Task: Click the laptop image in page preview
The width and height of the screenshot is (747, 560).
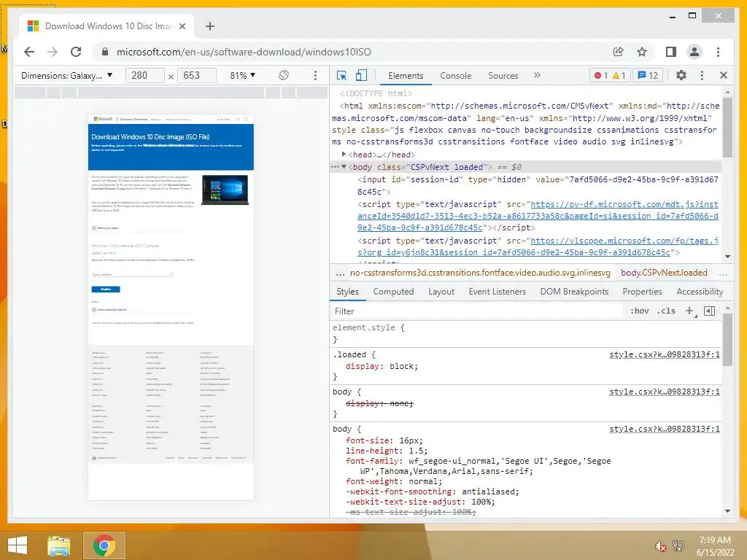Action: click(x=225, y=190)
